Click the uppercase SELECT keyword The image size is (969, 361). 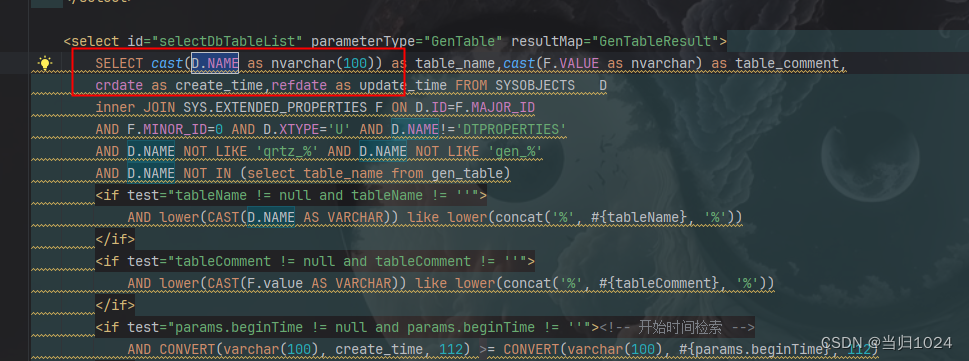tap(119, 63)
